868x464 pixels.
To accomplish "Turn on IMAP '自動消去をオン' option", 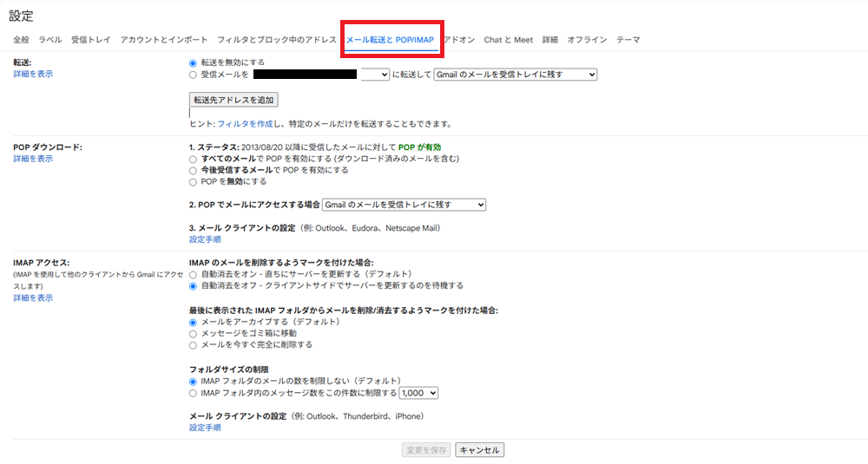I will pos(193,274).
